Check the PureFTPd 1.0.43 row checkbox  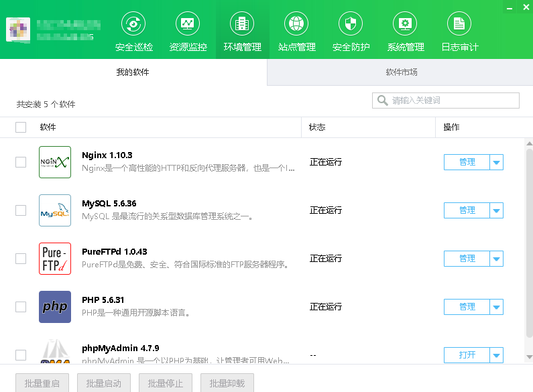[21, 259]
